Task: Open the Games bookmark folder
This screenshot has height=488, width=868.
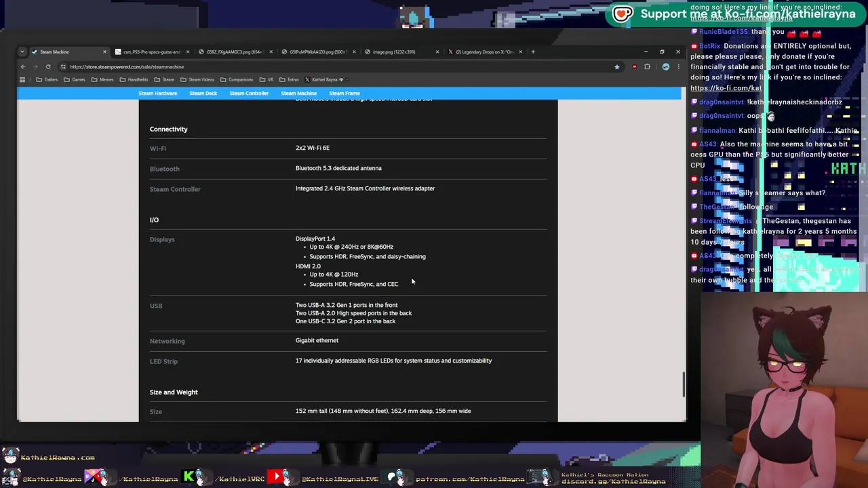Action: 75,79
